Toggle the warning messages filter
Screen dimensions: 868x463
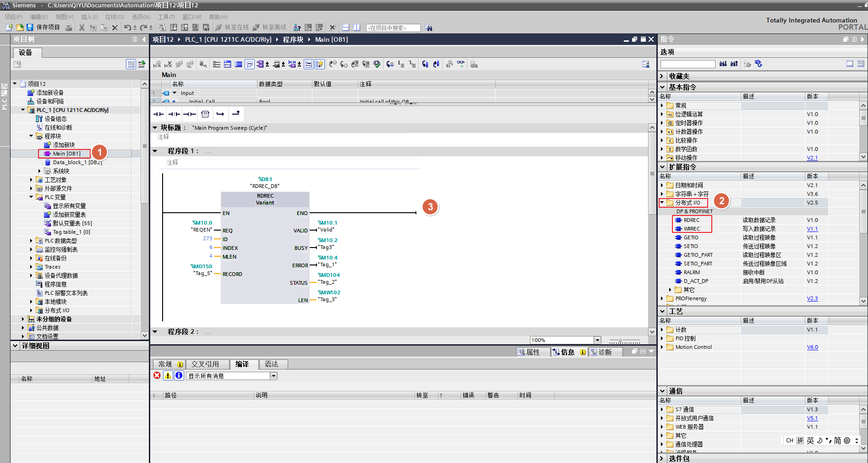[168, 375]
